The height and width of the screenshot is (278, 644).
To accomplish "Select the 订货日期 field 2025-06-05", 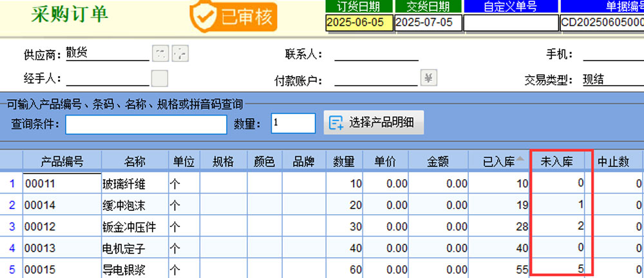I will click(359, 23).
